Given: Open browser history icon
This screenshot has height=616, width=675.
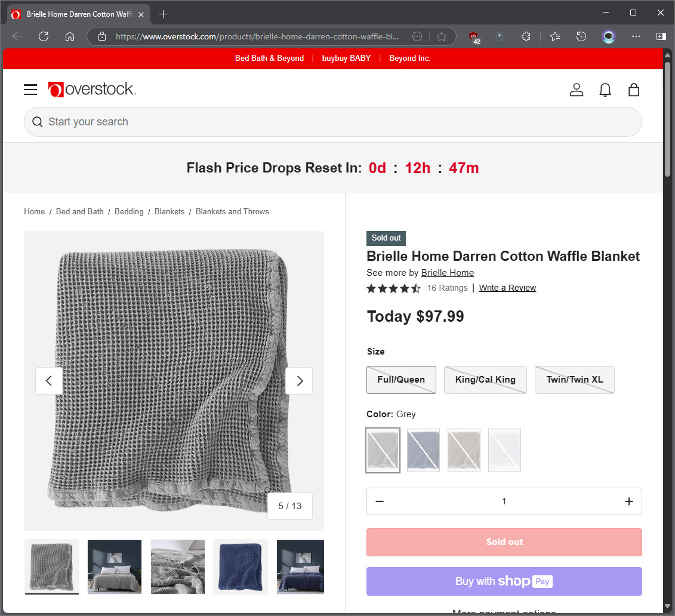Looking at the screenshot, I should coord(581,36).
